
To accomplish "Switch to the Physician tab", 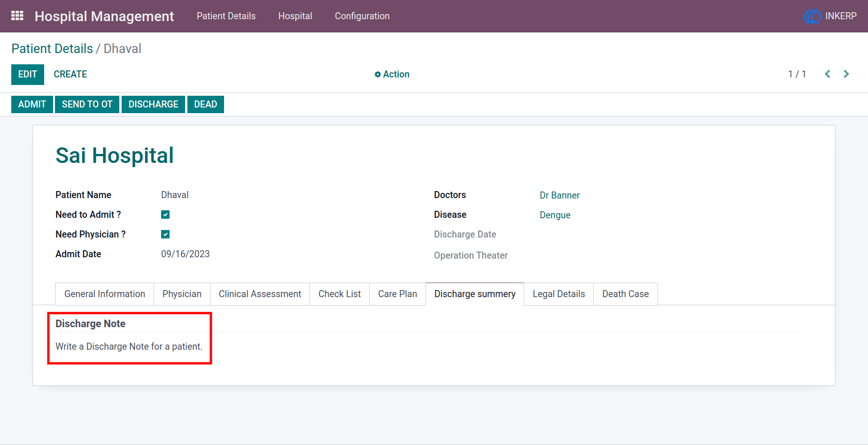I will 182,294.
